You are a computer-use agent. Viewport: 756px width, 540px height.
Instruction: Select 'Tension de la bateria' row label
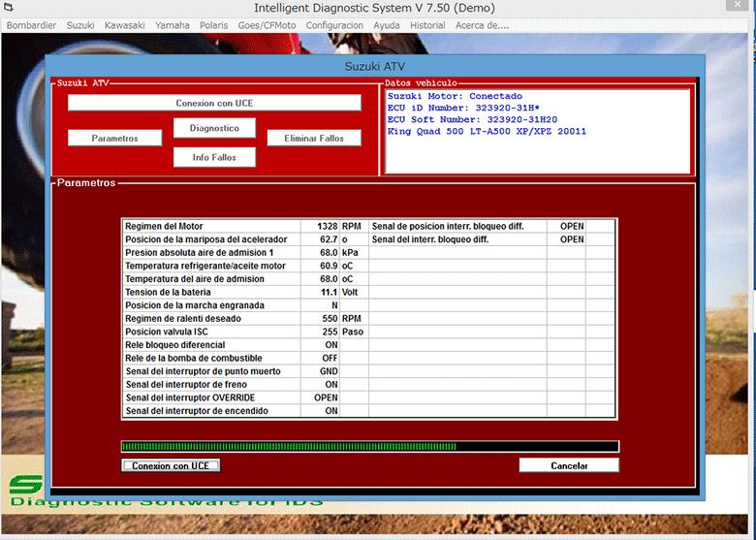click(x=168, y=292)
